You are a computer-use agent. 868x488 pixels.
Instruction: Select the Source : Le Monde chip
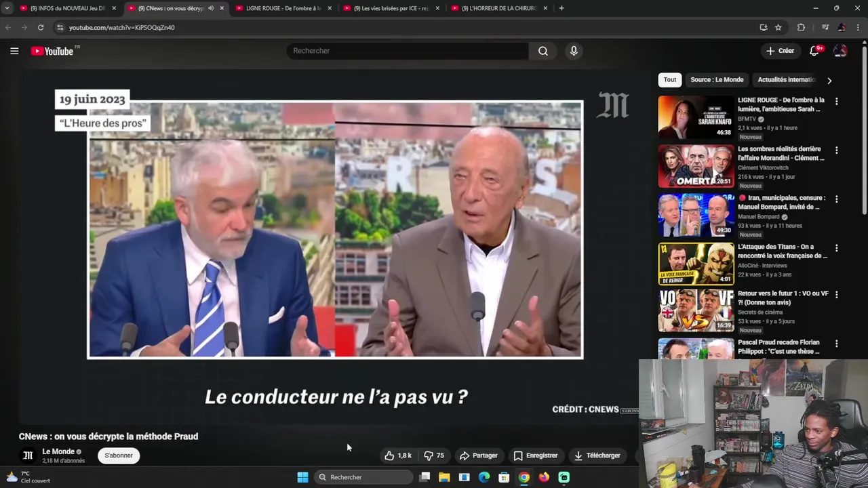pyautogui.click(x=717, y=80)
